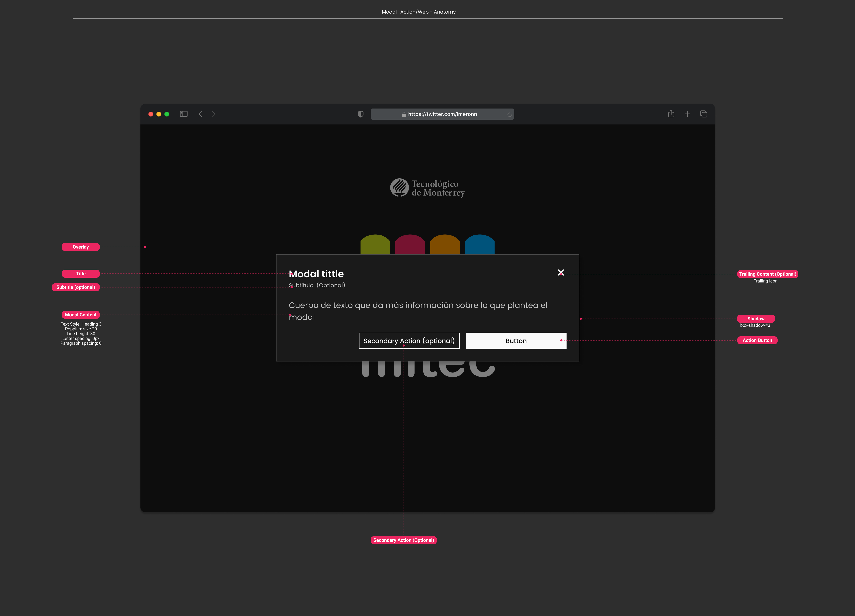This screenshot has height=616, width=855.
Task: Click the Trailing Icon caption
Action: coord(765,281)
